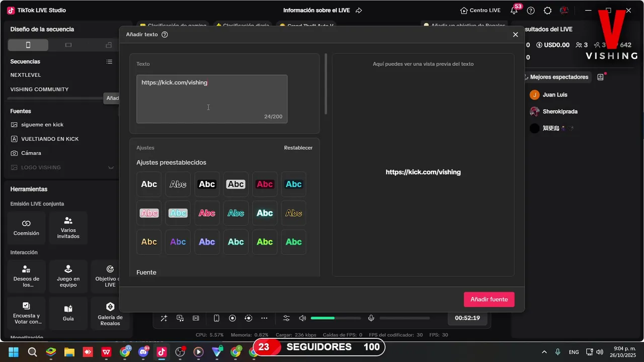Open Windows taskbar search
Image resolution: width=644 pixels, height=362 pixels.
pyautogui.click(x=32, y=352)
